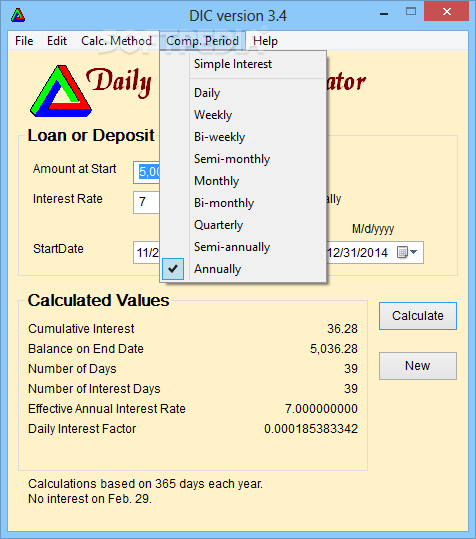Click the DIC title bar app icon
This screenshot has height=539, width=476.
[x=18, y=15]
